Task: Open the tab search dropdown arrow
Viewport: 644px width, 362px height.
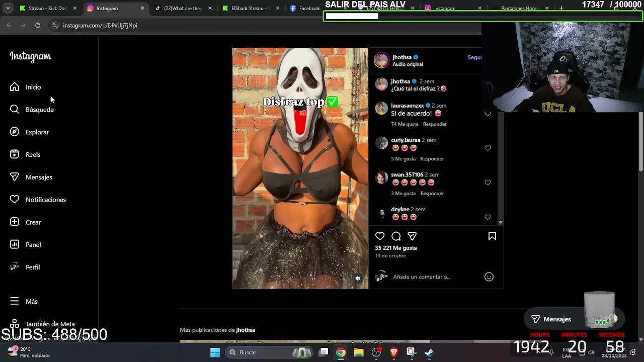Action: click(8, 8)
